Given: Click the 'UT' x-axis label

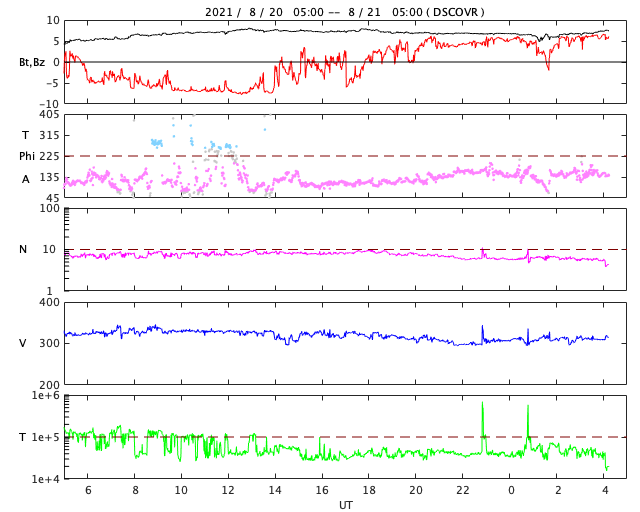Looking at the screenshot, I should click(345, 505).
